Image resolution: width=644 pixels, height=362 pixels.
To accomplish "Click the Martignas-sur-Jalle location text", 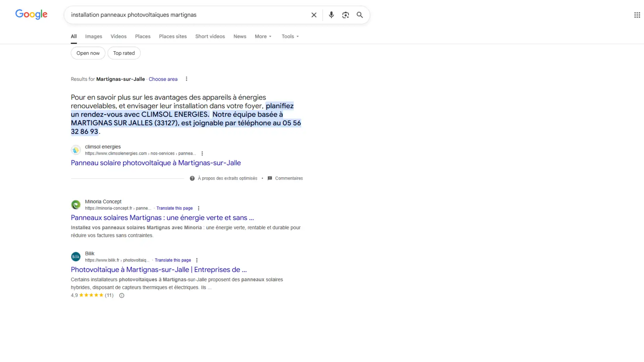I will (120, 79).
